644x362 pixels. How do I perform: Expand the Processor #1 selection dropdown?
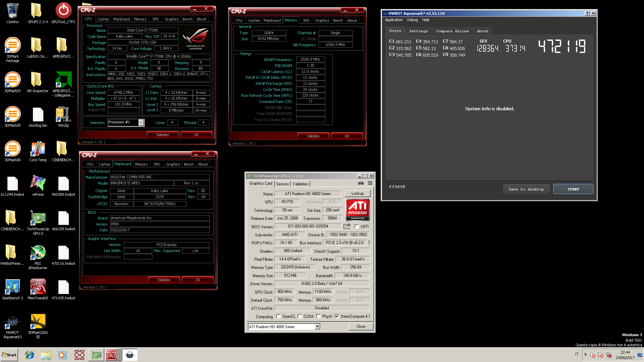(141, 123)
